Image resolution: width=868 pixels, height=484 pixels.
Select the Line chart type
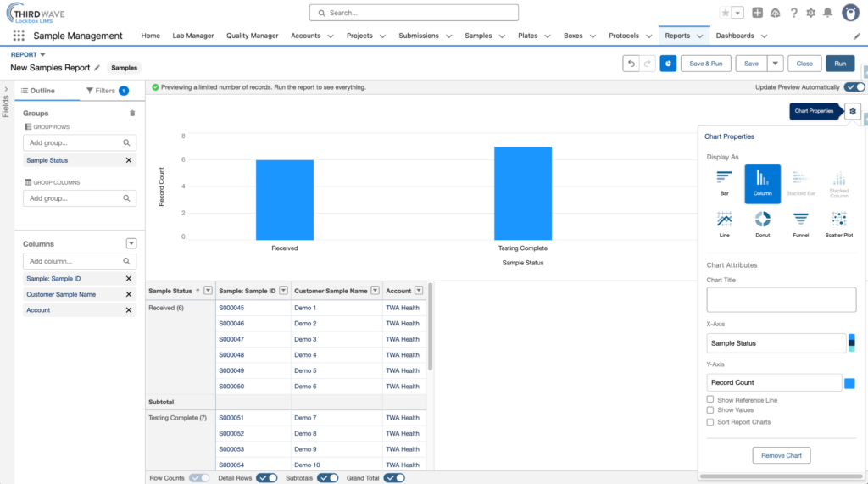click(x=724, y=225)
